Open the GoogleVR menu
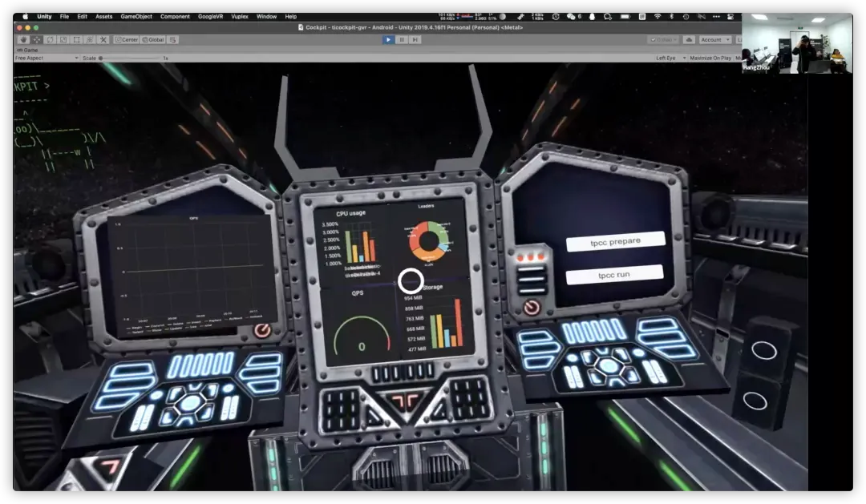 point(210,16)
